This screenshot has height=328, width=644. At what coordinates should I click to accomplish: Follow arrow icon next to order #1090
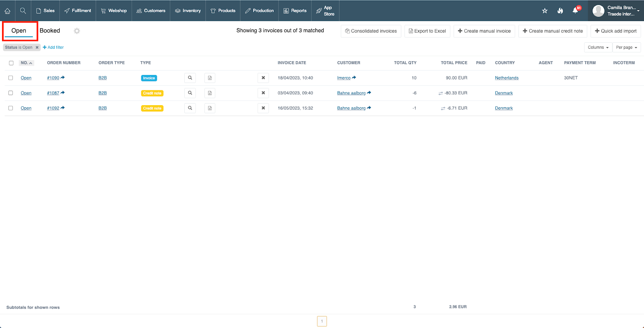[x=63, y=77]
